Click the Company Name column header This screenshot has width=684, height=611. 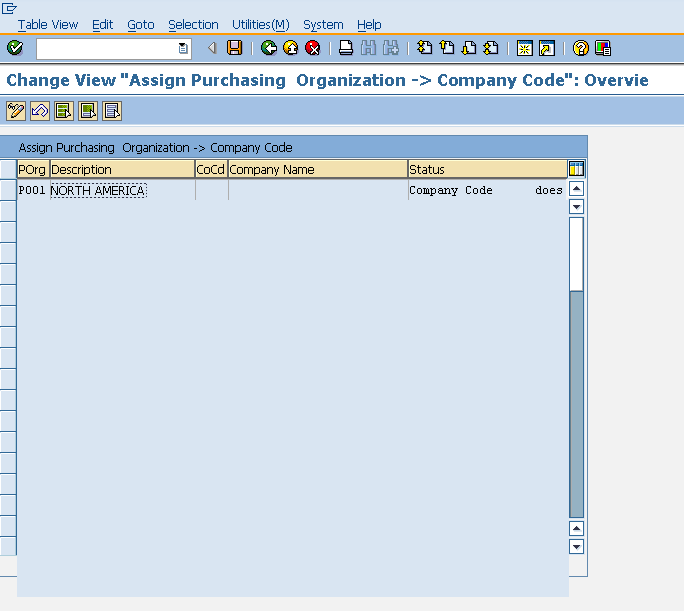click(318, 169)
